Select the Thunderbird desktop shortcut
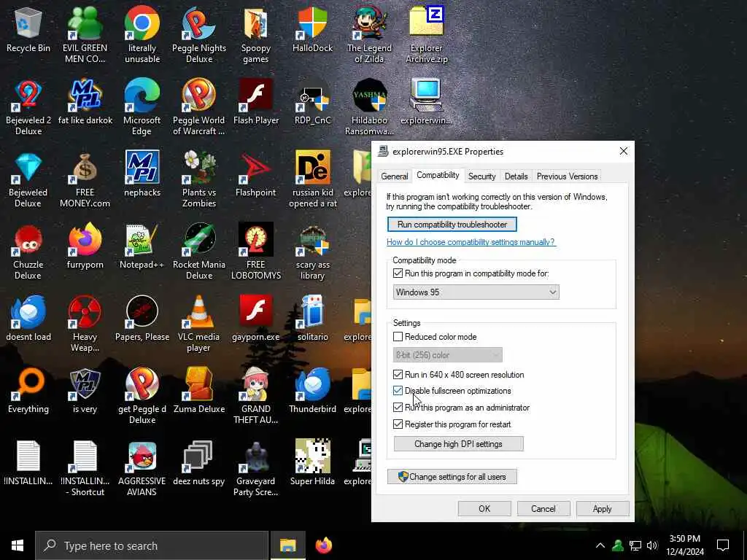This screenshot has width=747, height=560. click(312, 391)
